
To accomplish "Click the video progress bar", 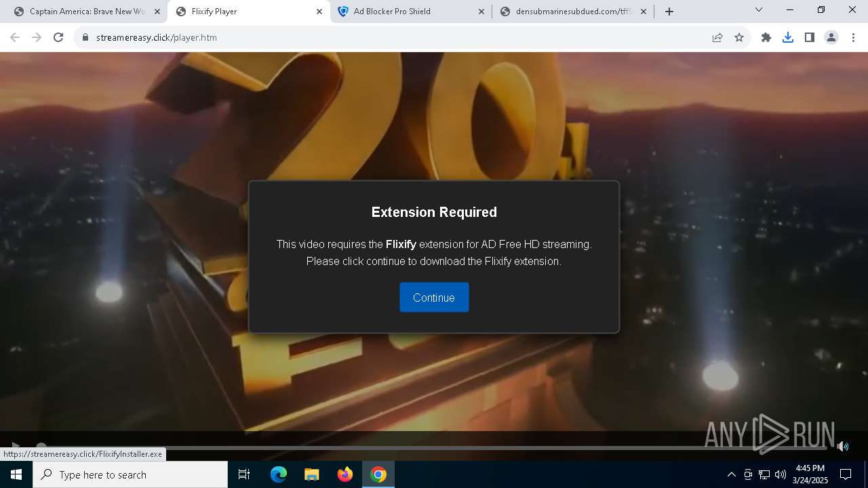I will tap(434, 447).
